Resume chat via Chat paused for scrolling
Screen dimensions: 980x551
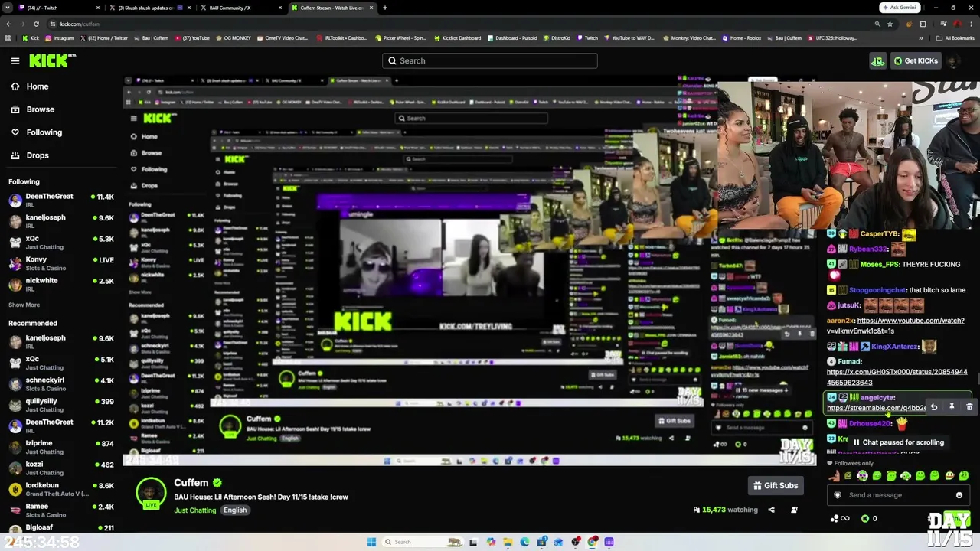coord(898,442)
